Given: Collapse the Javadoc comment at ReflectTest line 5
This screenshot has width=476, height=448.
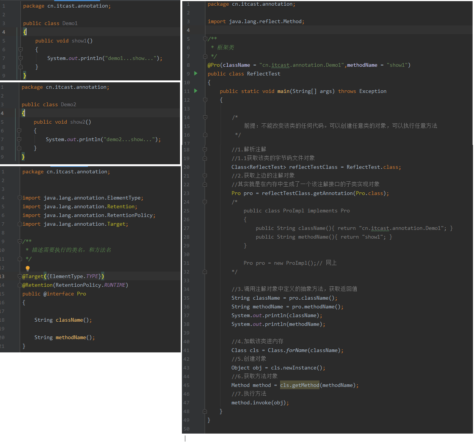Looking at the screenshot, I should pos(205,39).
